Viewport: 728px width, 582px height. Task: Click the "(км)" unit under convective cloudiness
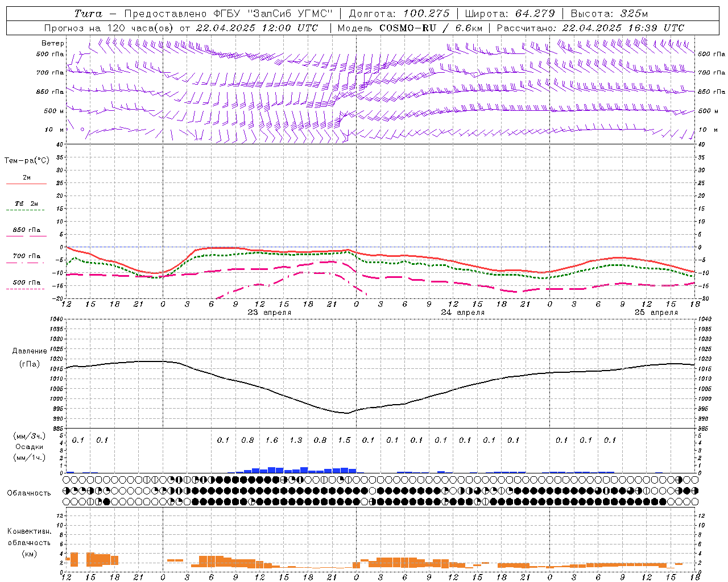[30, 554]
